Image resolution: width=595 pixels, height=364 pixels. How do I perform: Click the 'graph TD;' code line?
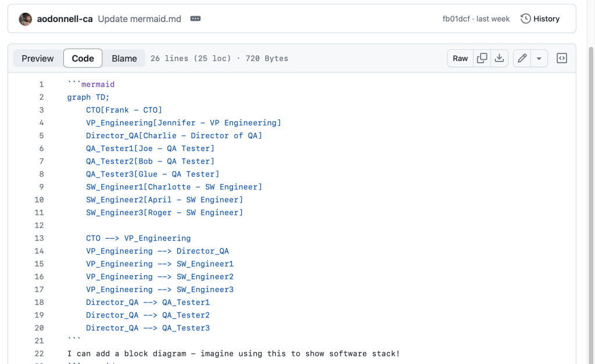point(88,97)
